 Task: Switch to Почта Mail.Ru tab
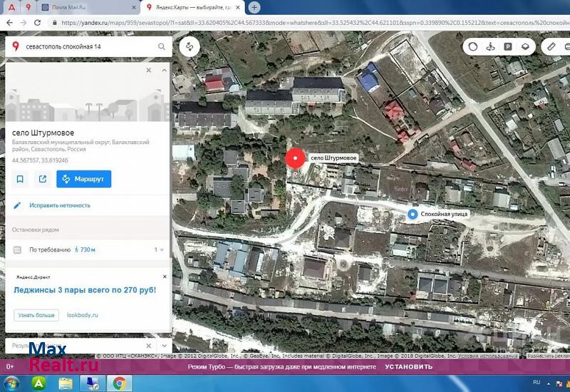point(85,7)
